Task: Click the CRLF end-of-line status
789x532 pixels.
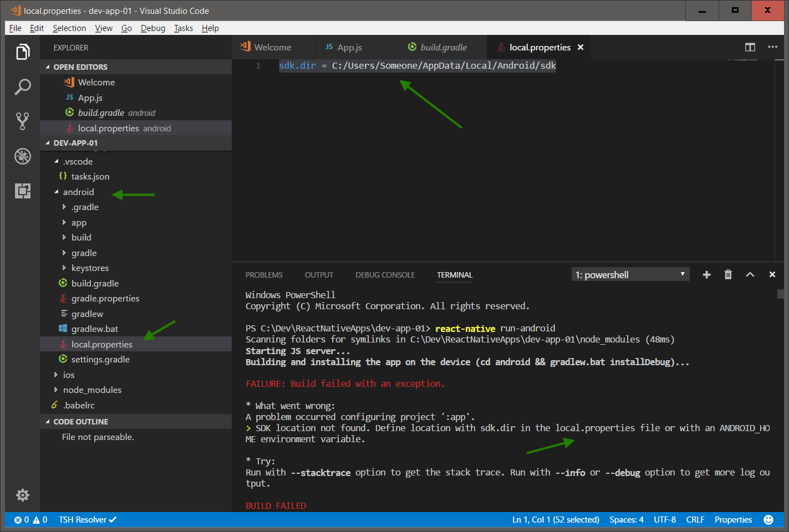Action: pyautogui.click(x=695, y=520)
